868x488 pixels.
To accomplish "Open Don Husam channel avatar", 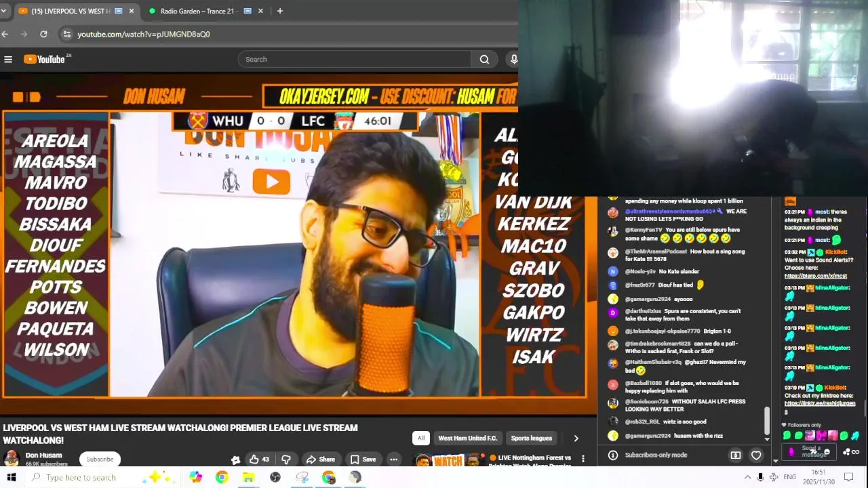I will tap(11, 457).
